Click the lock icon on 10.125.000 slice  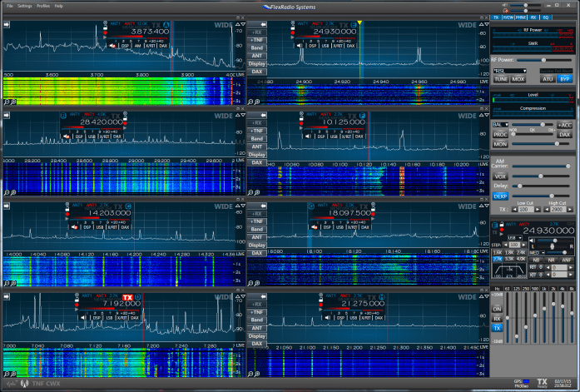[x=302, y=119]
